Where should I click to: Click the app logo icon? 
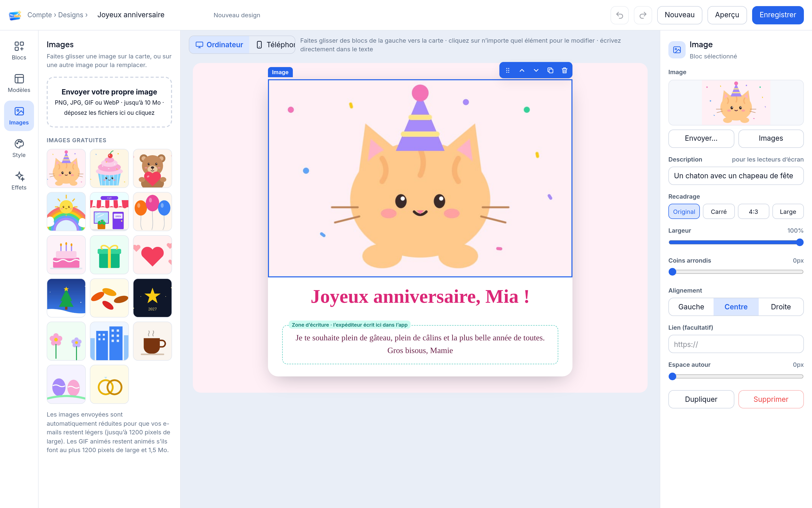click(x=15, y=15)
